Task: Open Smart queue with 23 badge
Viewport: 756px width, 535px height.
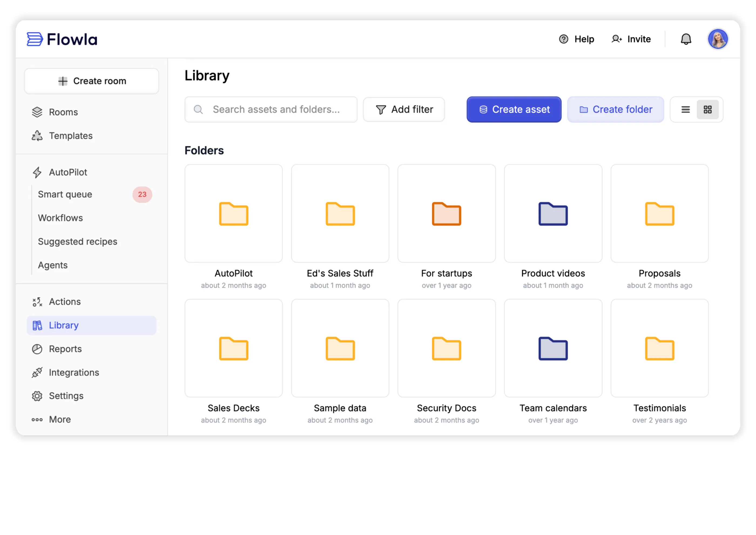Action: [65, 194]
